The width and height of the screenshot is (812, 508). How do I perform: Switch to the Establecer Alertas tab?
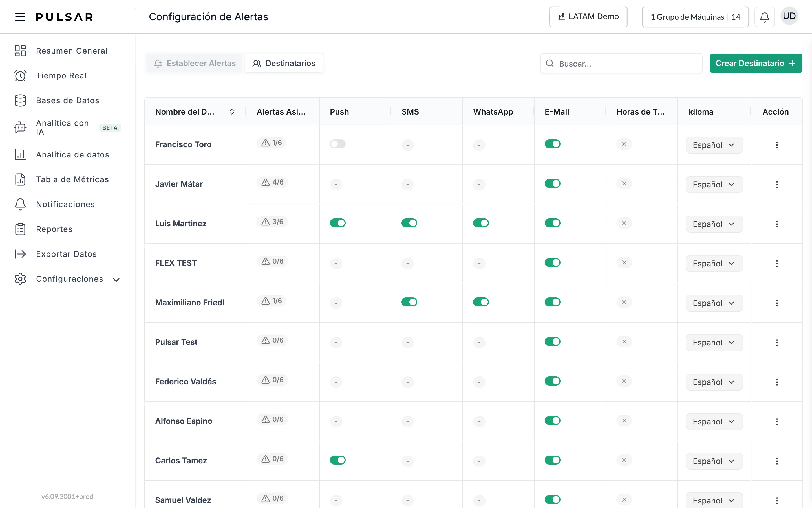[x=195, y=63]
